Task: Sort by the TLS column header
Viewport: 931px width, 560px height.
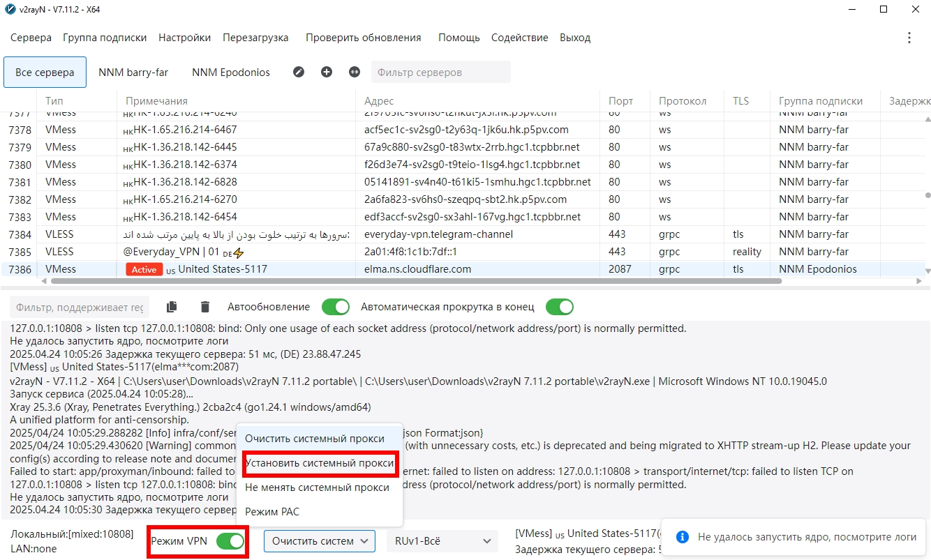Action: click(747, 101)
